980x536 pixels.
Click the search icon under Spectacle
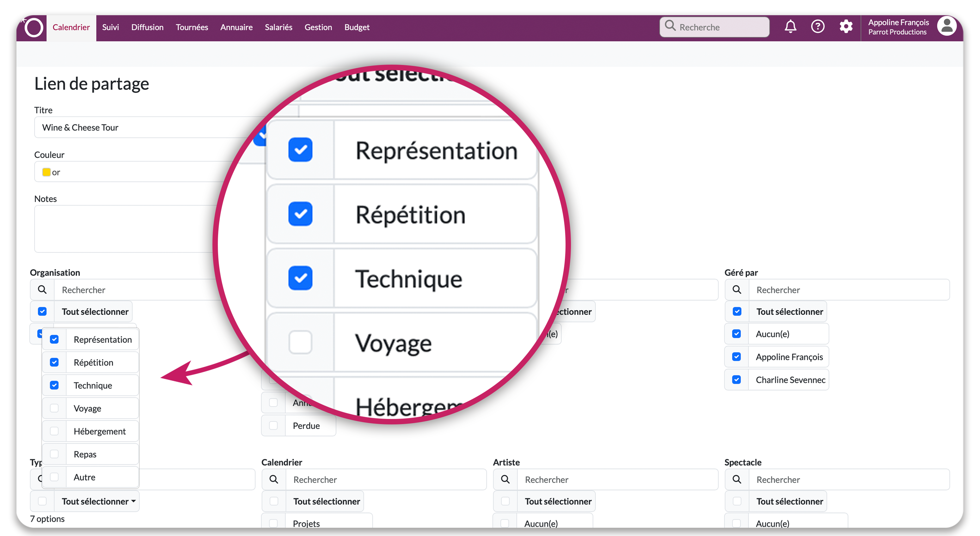(737, 479)
